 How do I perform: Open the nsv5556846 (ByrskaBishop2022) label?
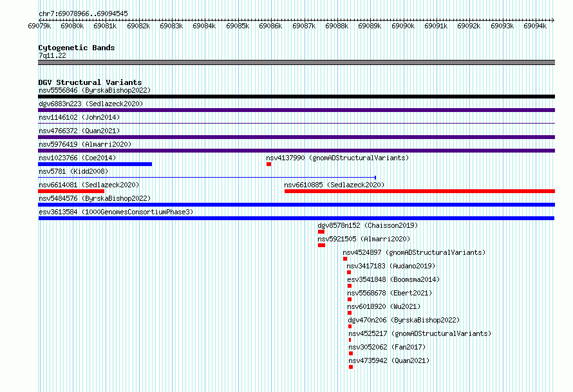95,90
